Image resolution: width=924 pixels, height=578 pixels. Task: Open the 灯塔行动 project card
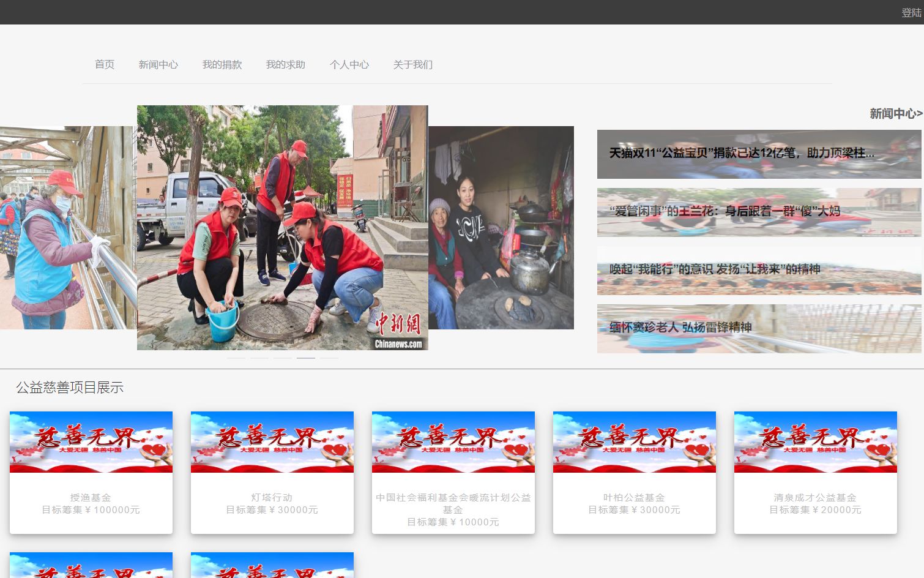(x=272, y=473)
